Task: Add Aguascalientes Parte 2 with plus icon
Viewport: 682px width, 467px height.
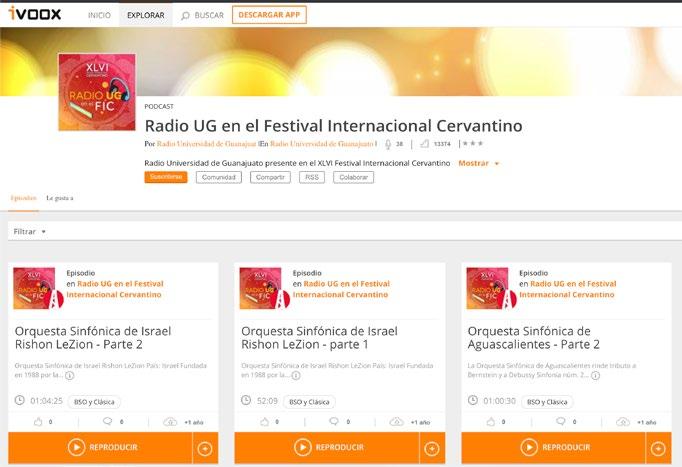Action: tap(659, 448)
